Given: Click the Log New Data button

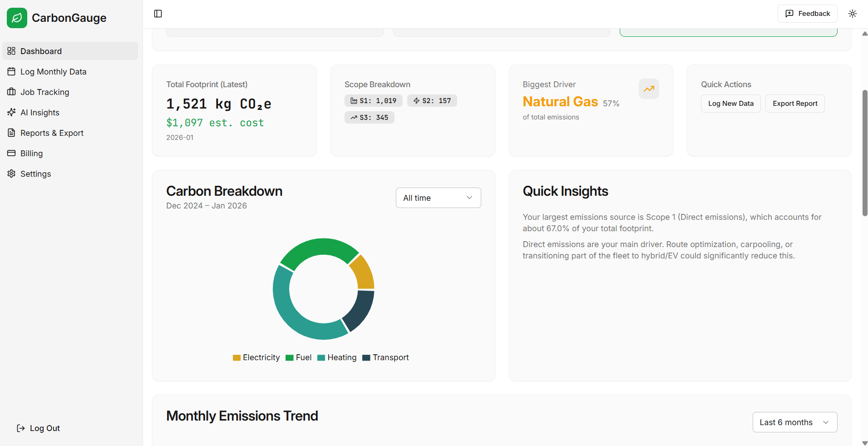Looking at the screenshot, I should tap(730, 103).
